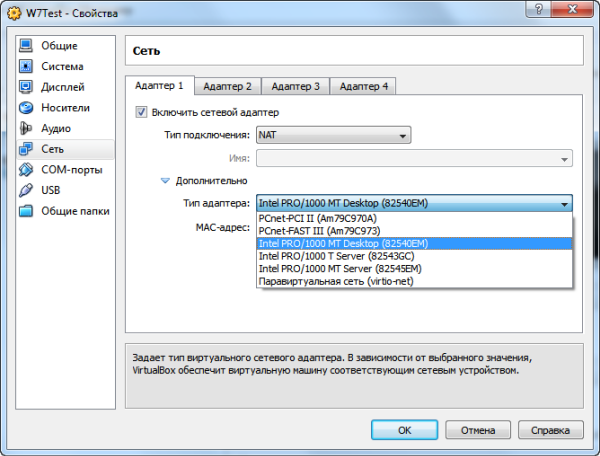
Task: Open the disabled Имя combo box
Action: tap(414, 158)
